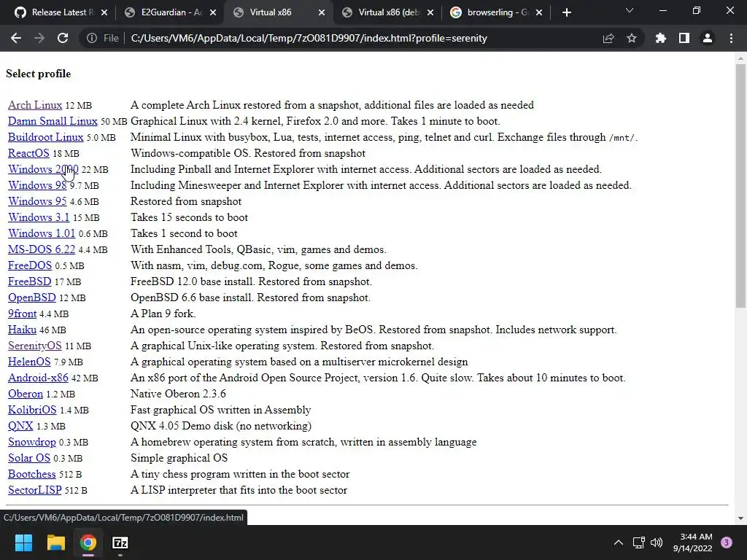
Task: Go back with the browser back arrow
Action: 16,38
